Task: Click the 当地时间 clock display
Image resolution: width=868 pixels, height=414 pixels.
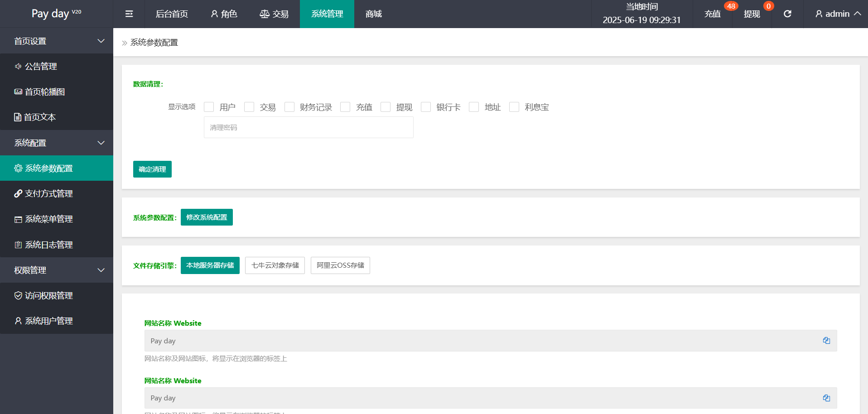Action: point(641,14)
